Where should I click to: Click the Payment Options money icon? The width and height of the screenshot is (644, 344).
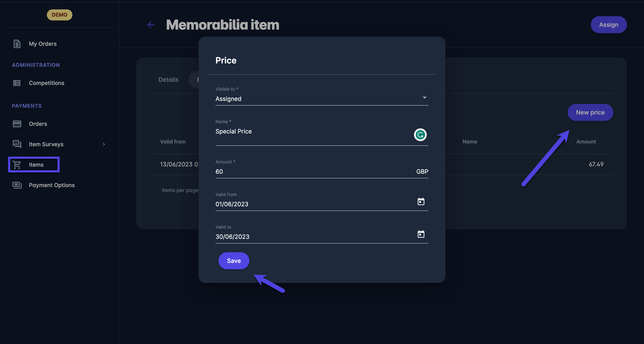point(17,185)
